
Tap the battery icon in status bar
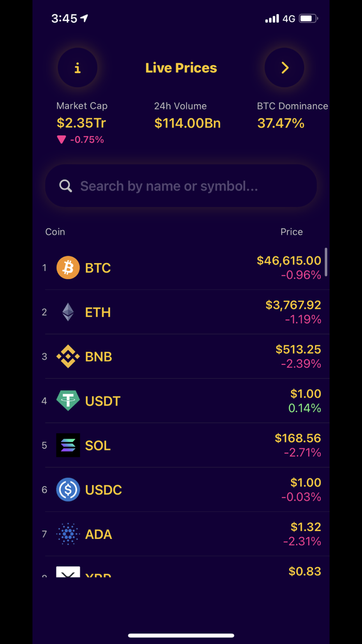308,19
